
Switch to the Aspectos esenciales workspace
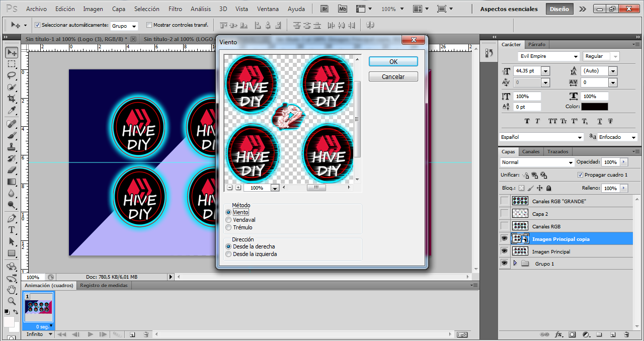point(509,9)
